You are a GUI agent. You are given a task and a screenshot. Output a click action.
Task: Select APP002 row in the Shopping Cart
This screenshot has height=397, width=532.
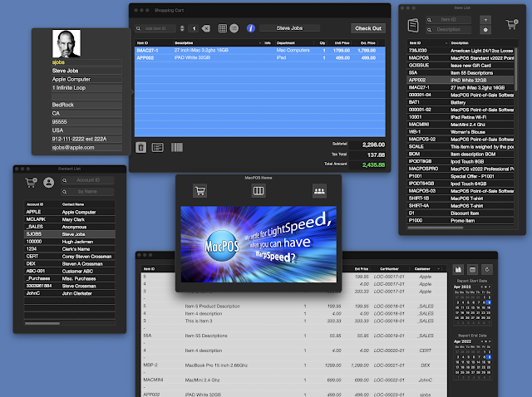[x=260, y=57]
